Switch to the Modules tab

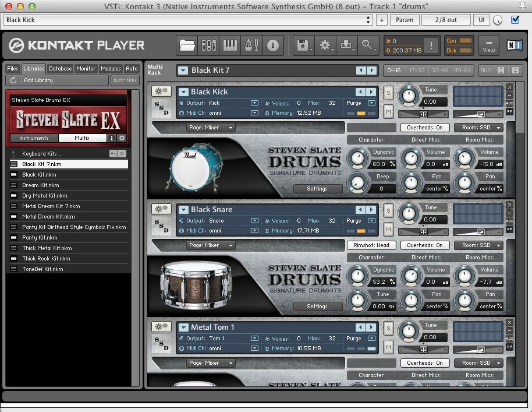(111, 69)
